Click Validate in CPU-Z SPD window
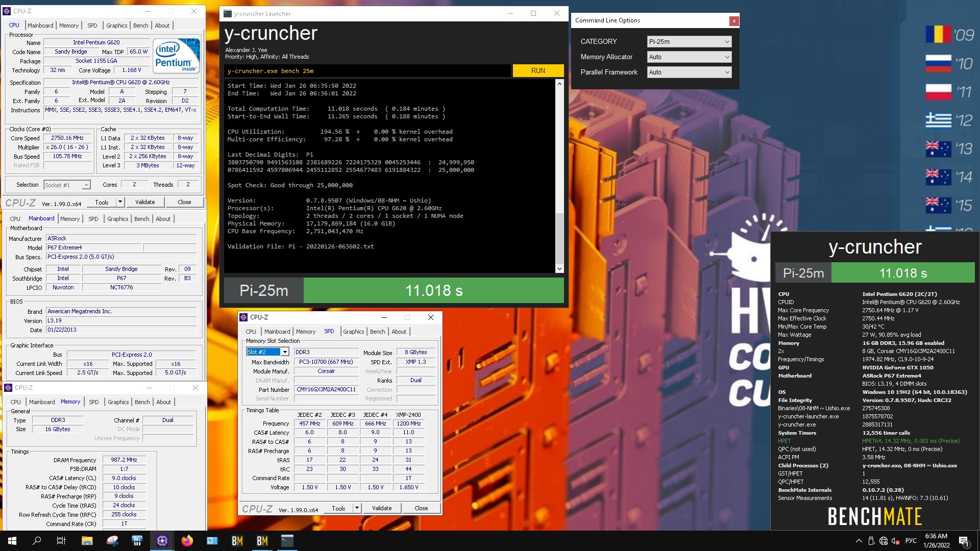Viewport: 980px width, 551px height. click(x=382, y=508)
